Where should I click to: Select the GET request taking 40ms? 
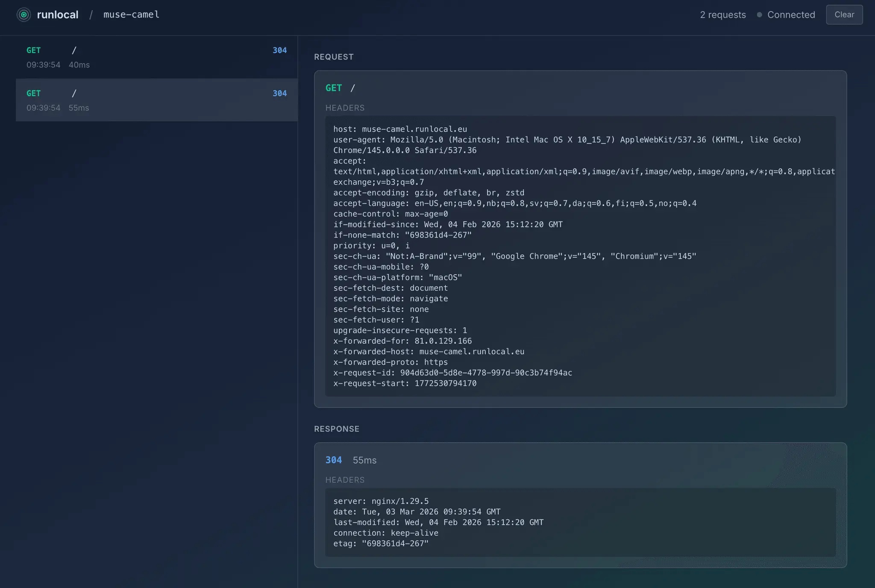157,57
